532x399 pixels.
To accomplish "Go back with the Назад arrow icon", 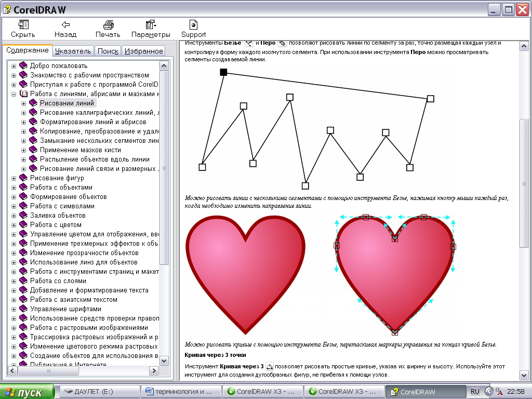I will [65, 24].
